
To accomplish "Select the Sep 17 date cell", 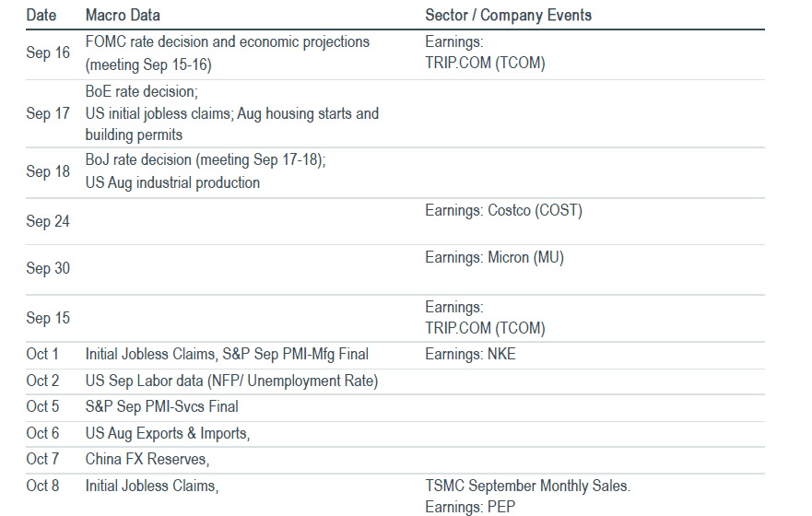I will tap(48, 113).
